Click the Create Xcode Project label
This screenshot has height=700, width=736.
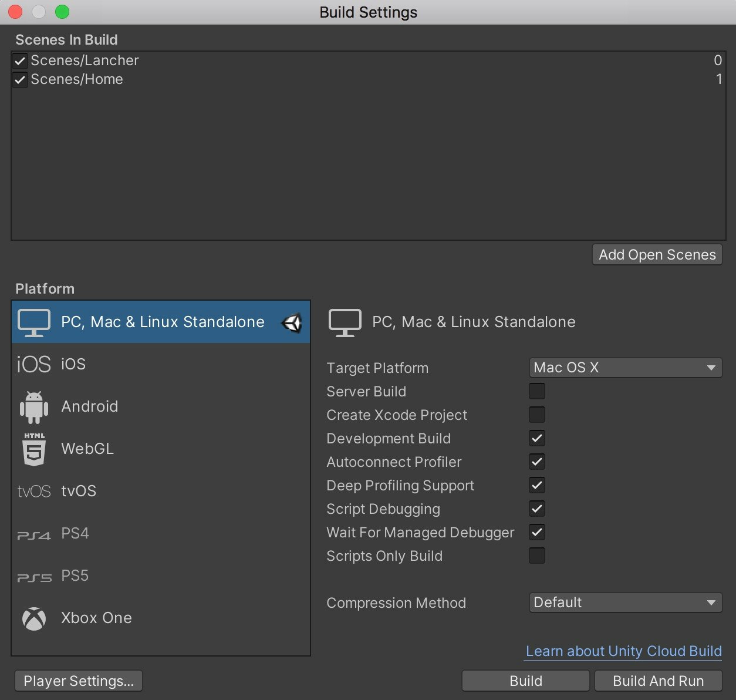coord(397,415)
